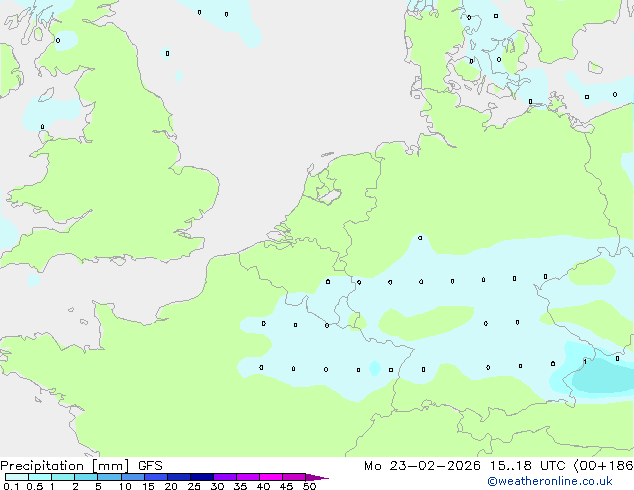
Task: Select the 5–10 mm legend color swatch
Action: [109, 477]
